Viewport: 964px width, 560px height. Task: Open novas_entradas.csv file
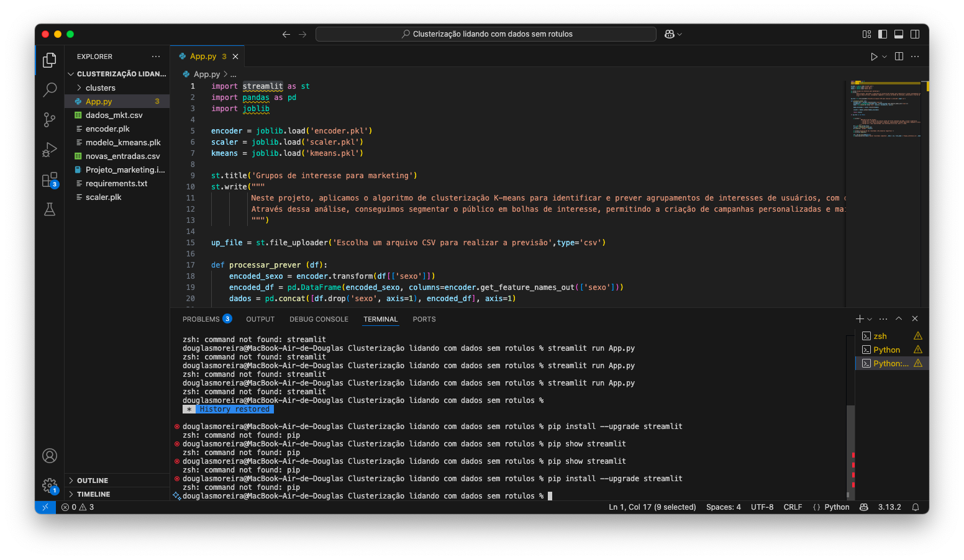(117, 156)
